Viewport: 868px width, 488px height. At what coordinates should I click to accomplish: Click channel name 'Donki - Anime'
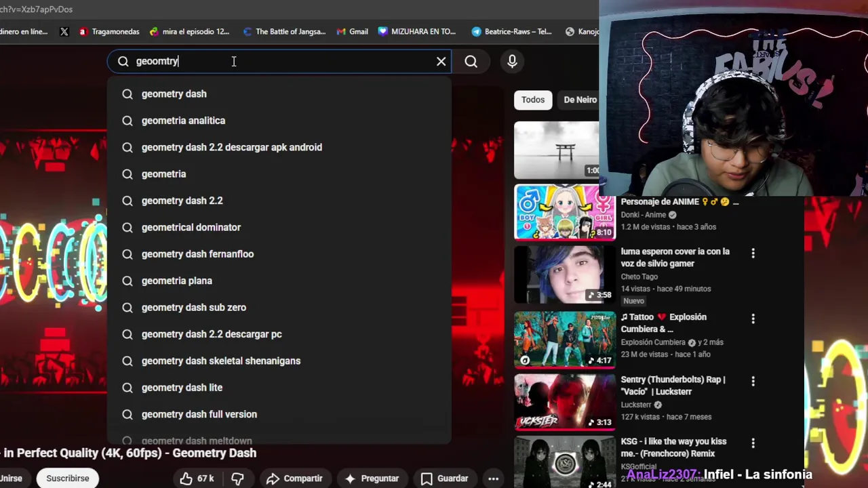[x=644, y=215]
